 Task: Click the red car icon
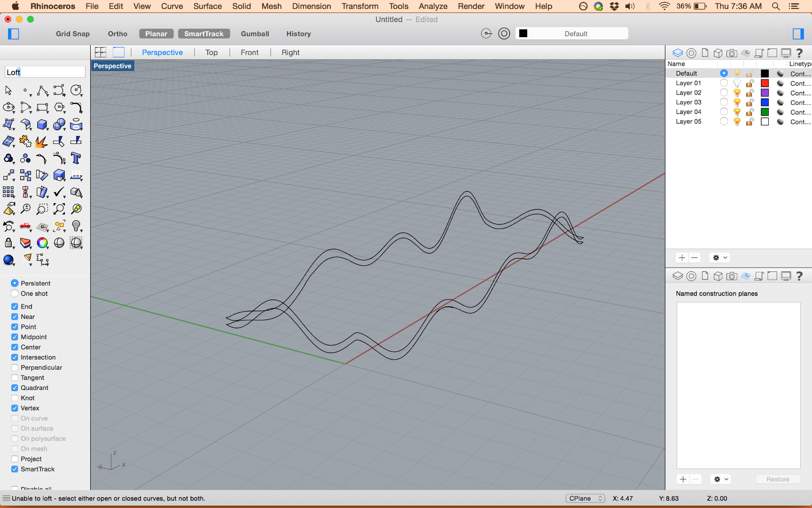[x=25, y=226]
